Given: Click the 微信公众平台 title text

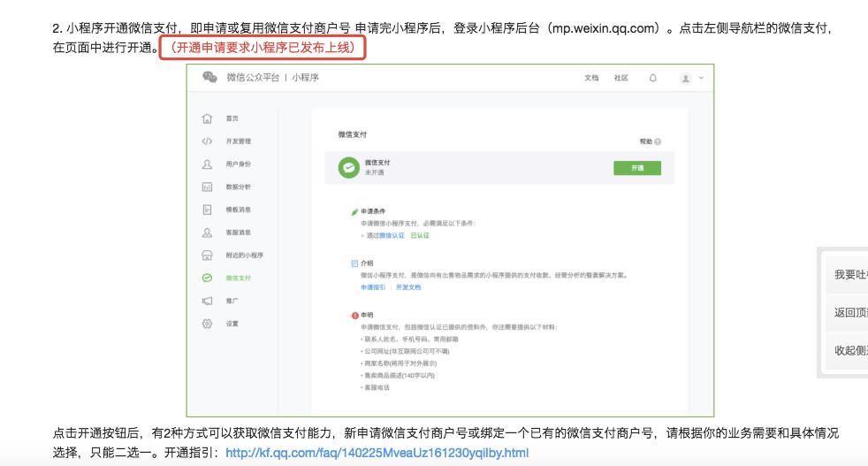Looking at the screenshot, I should [x=253, y=78].
